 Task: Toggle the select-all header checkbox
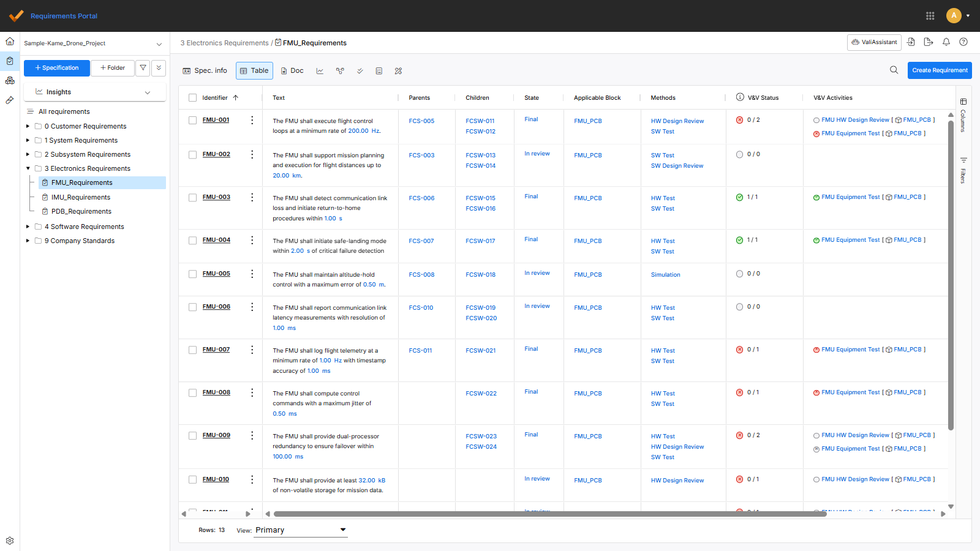[192, 98]
